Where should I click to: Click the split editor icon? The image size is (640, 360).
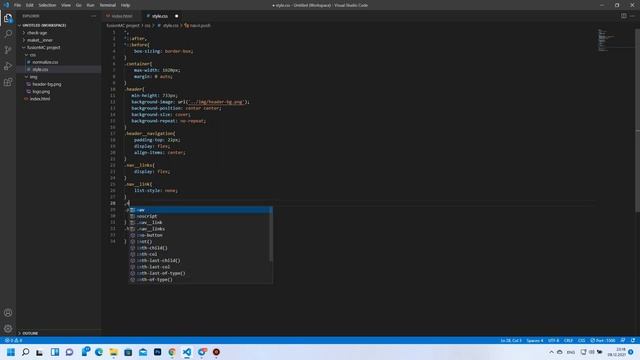(624, 16)
